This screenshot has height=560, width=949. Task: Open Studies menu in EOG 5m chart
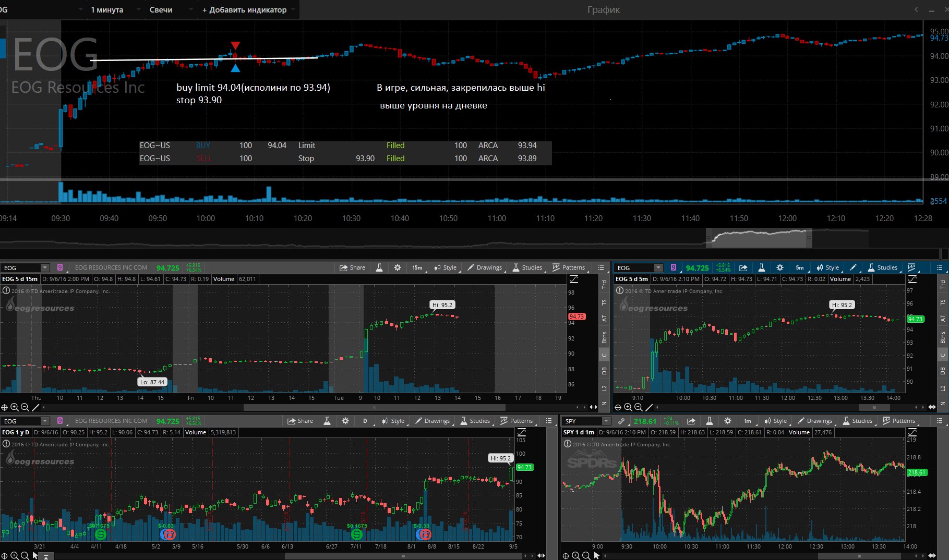[x=882, y=267]
